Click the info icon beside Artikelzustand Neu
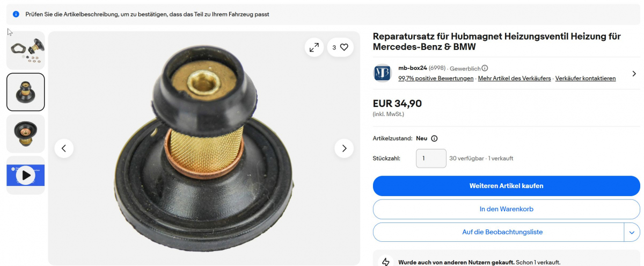644x266 pixels. (x=434, y=138)
